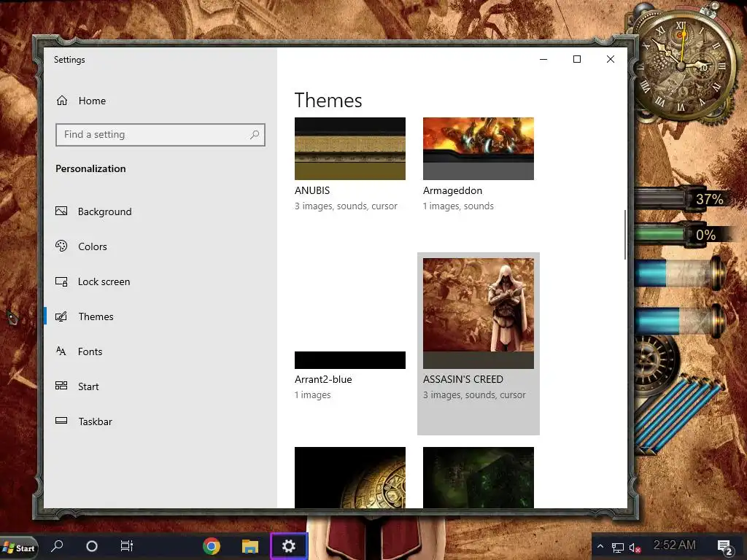Apply the Armageddon theme thumbnail
Image resolution: width=747 pixels, height=560 pixels.
tap(479, 149)
